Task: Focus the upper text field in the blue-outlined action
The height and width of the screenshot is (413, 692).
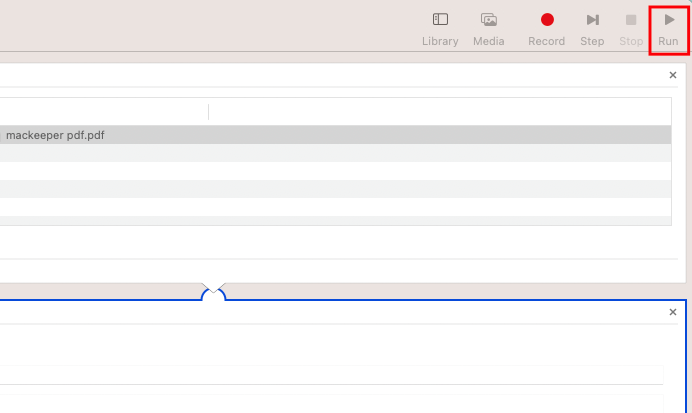Action: [x=331, y=375]
